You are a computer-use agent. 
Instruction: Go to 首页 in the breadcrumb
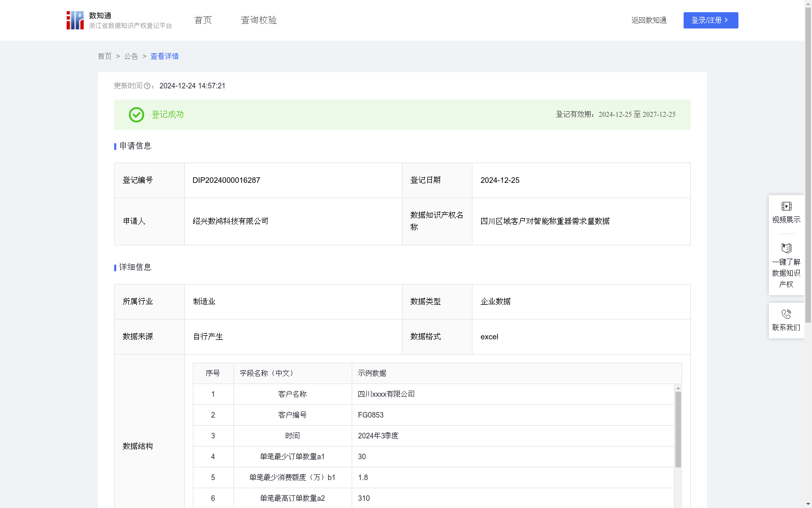pyautogui.click(x=105, y=56)
